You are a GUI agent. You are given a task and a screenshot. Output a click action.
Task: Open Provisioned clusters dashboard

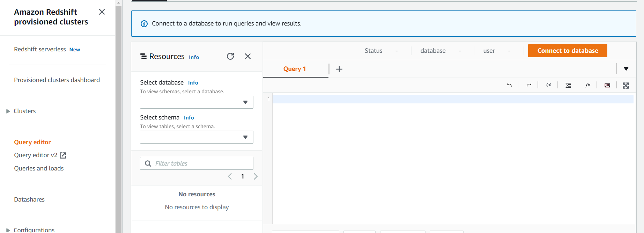coord(57,80)
